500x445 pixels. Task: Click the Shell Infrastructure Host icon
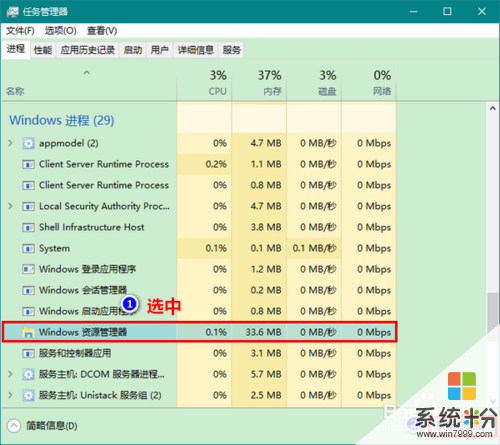click(28, 228)
